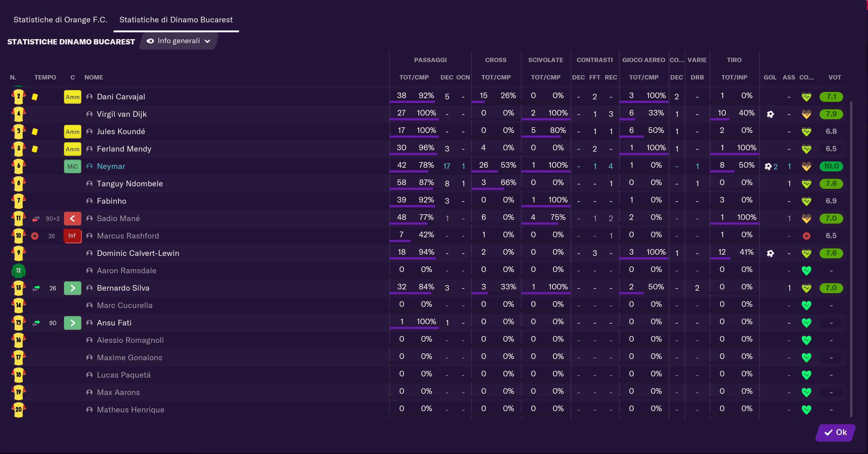Click Aaron Ramsdale's green goalkeeper shirt icon
This screenshot has height=454, width=868.
point(19,271)
